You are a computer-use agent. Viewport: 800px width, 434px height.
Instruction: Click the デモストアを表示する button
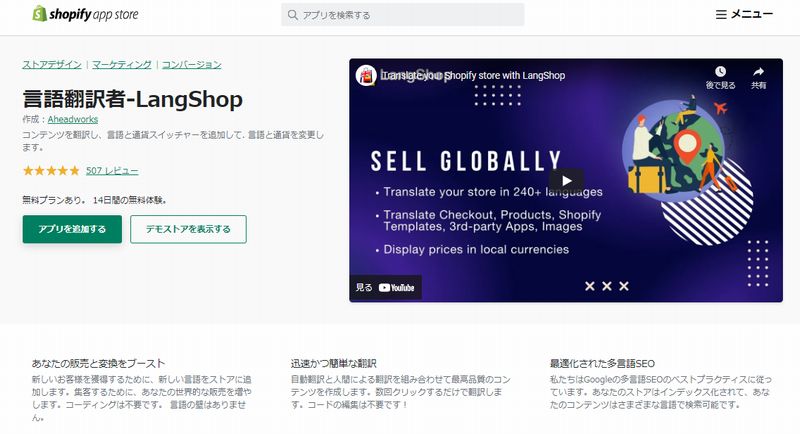click(188, 229)
